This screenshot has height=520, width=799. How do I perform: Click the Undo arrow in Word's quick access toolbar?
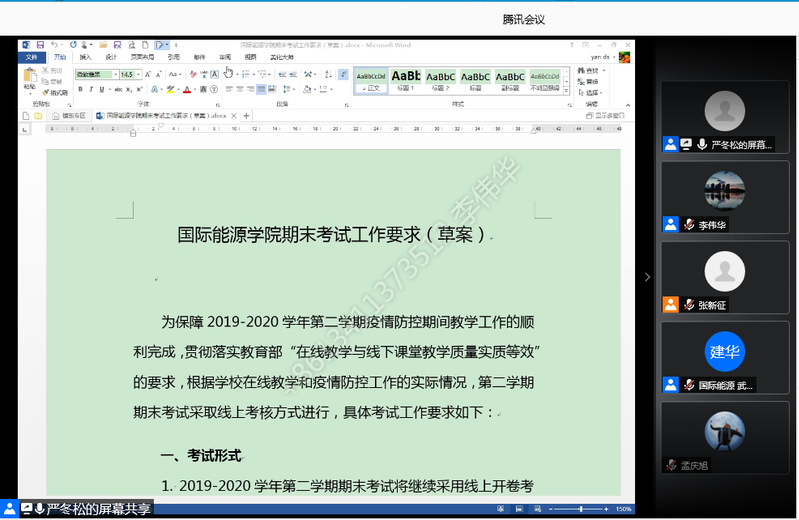point(54,45)
